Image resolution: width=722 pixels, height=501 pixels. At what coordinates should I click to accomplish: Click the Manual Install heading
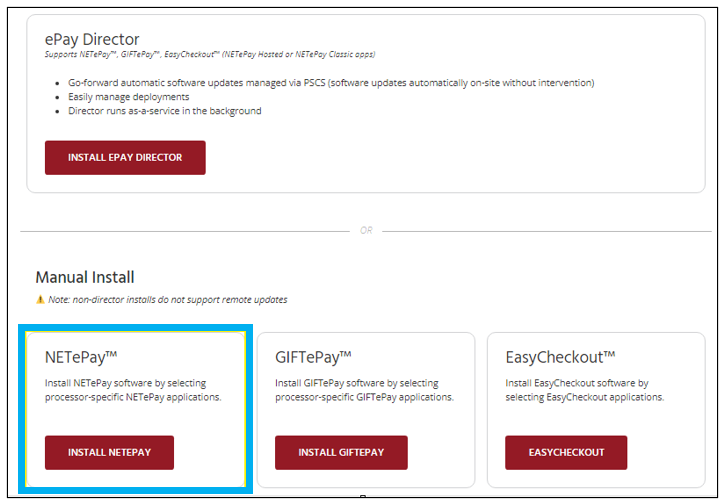point(85,277)
